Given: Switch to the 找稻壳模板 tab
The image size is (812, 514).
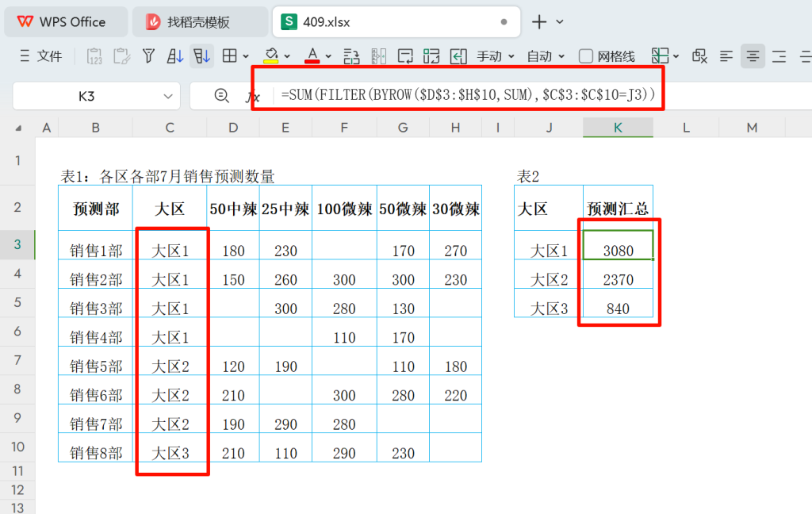Looking at the screenshot, I should pos(200,21).
